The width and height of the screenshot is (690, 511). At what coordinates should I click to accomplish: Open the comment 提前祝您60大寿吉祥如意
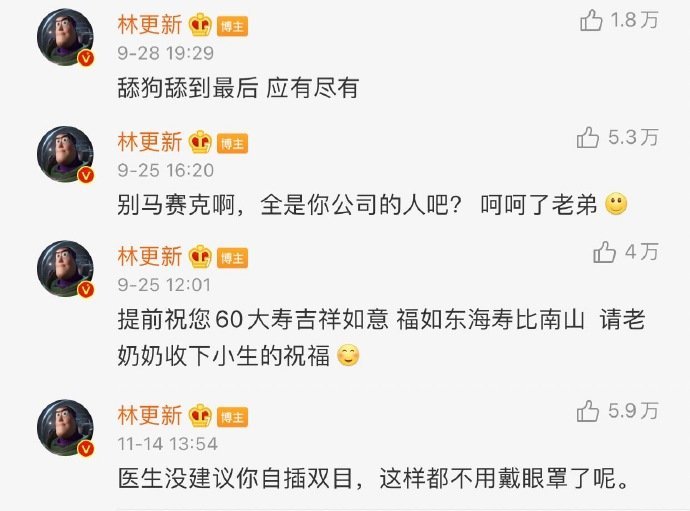point(381,338)
